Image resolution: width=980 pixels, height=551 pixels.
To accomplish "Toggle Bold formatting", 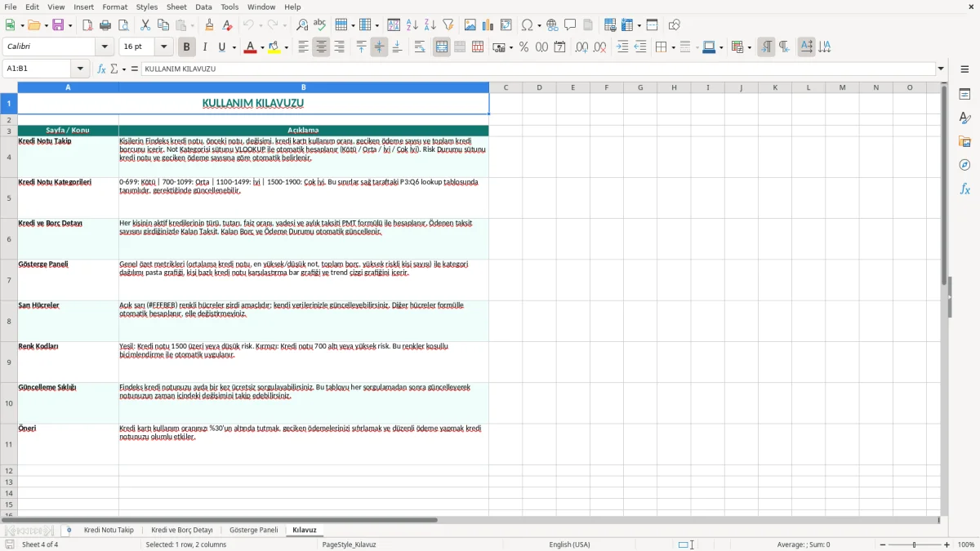I will 187,47.
